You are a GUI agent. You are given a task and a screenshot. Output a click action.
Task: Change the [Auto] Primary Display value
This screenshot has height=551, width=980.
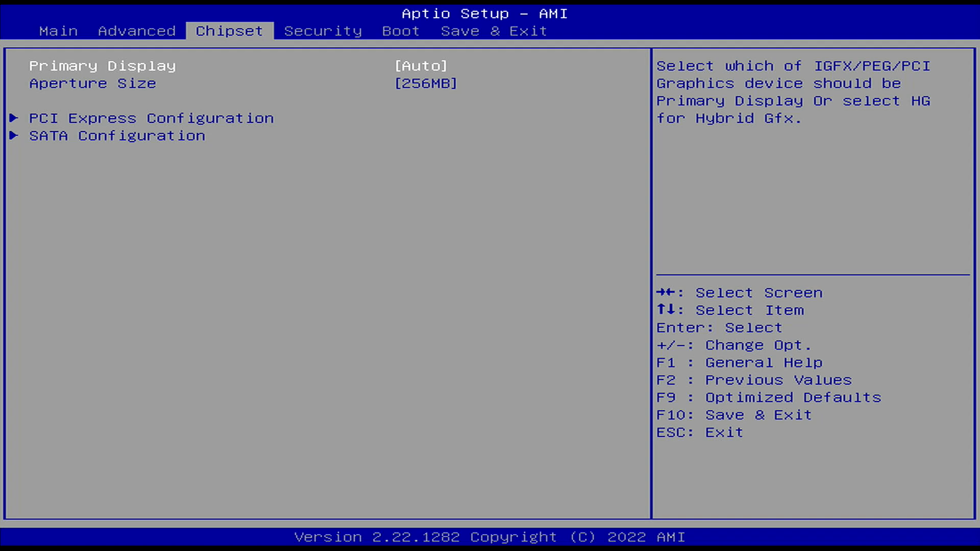coord(421,66)
